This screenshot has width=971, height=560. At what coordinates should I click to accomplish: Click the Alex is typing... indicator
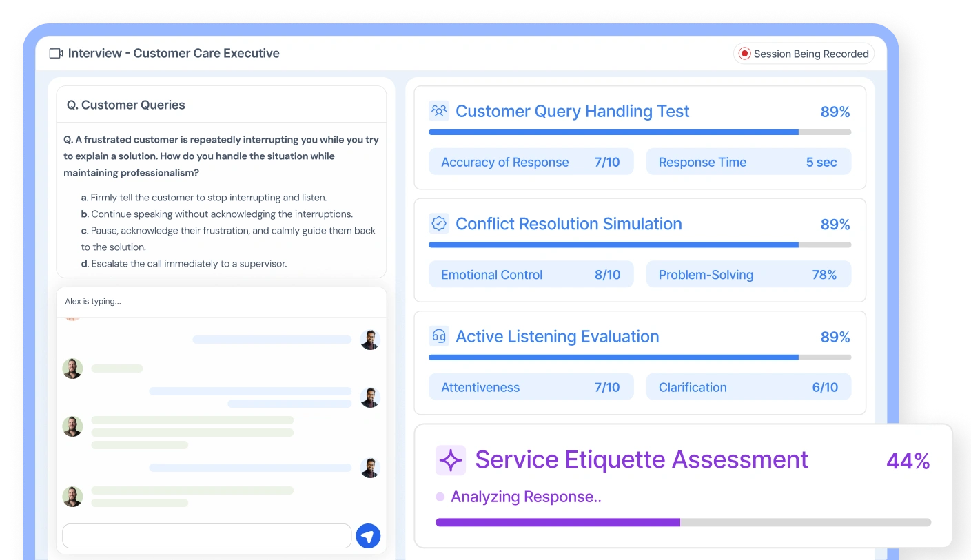click(x=93, y=302)
